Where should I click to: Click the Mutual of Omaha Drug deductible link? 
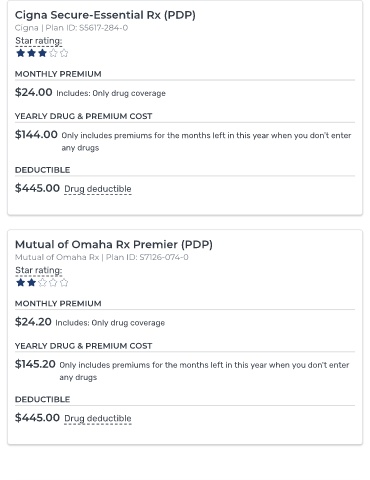98,419
